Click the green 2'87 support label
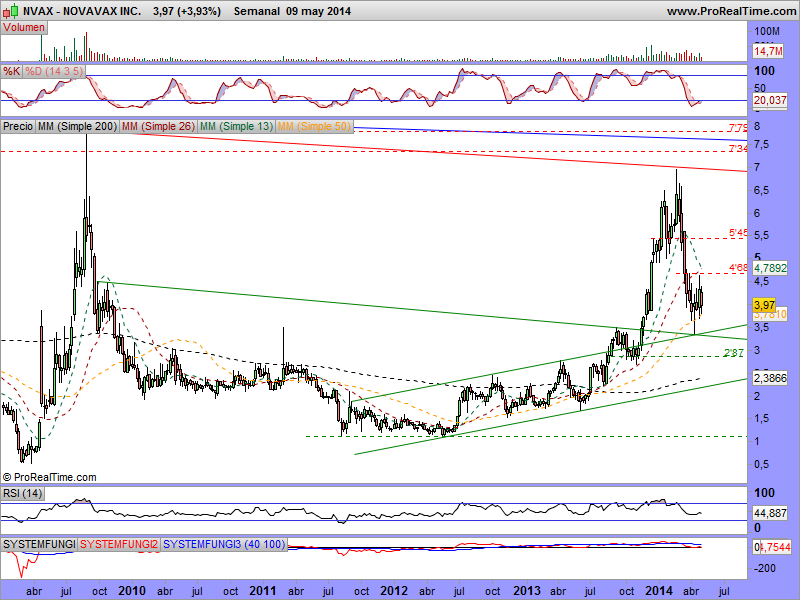Image resolution: width=800 pixels, height=600 pixels. click(x=734, y=353)
